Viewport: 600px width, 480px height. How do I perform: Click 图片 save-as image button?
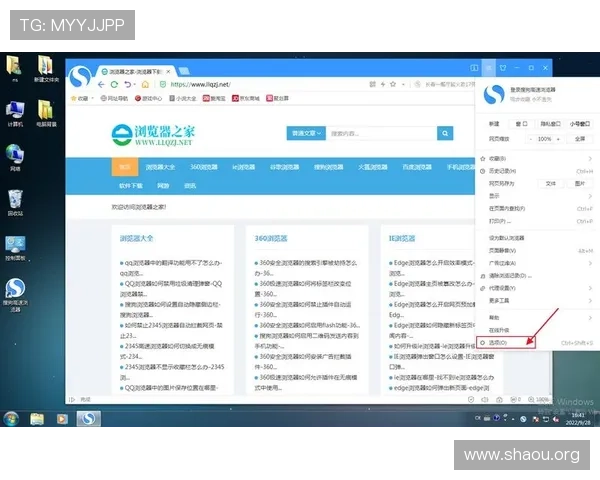pyautogui.click(x=580, y=184)
